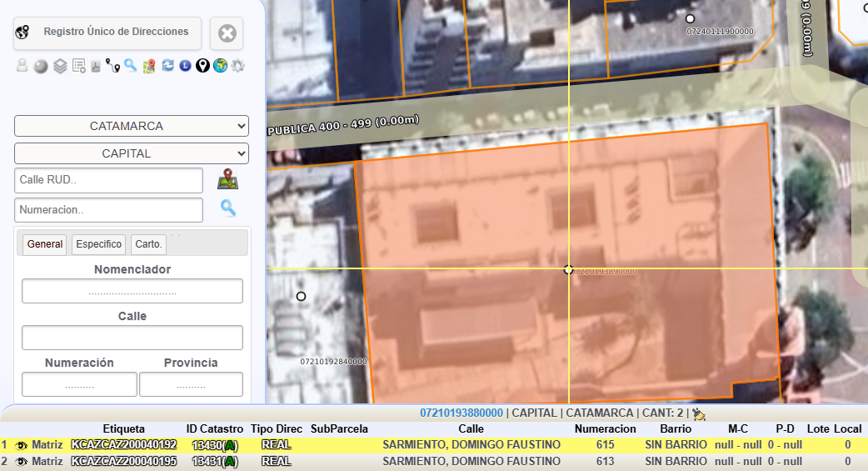This screenshot has height=471, width=868.
Task: Click map label 07210192840000
Action: tap(333, 362)
